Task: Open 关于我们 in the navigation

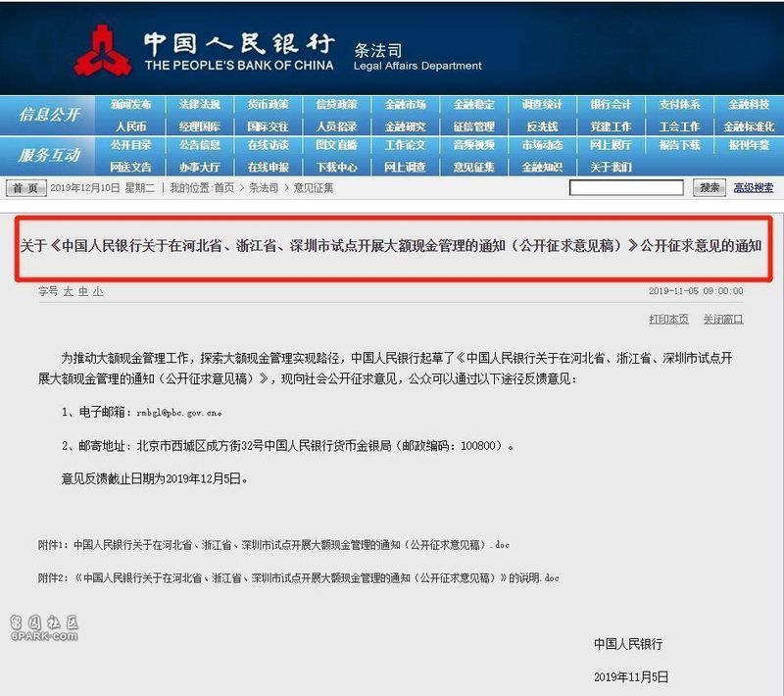Action: (x=611, y=167)
